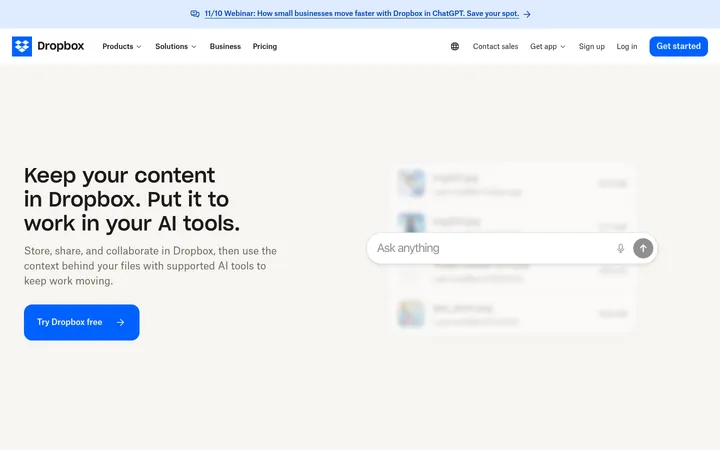Click the microphone icon in Ask anything
This screenshot has height=450, width=720.
(x=620, y=248)
